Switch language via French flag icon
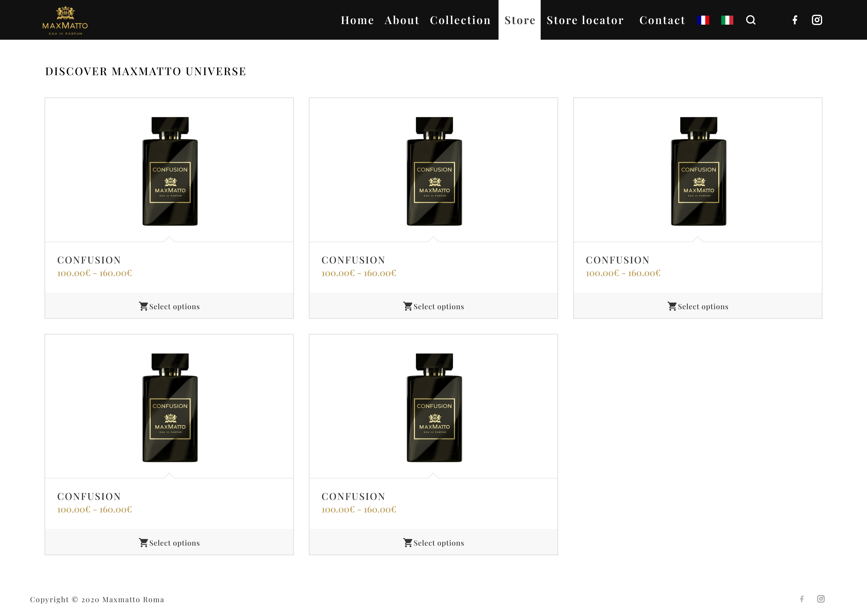 pyautogui.click(x=703, y=20)
